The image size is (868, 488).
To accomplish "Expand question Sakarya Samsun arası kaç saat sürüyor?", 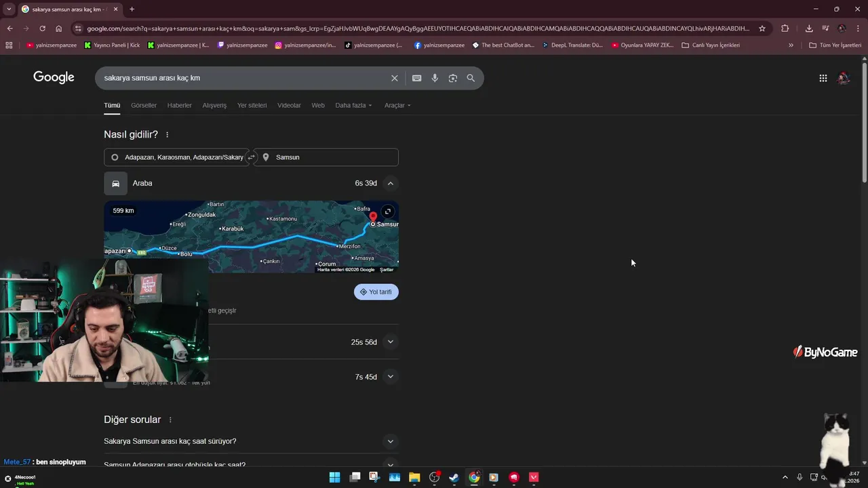I will pos(251,441).
